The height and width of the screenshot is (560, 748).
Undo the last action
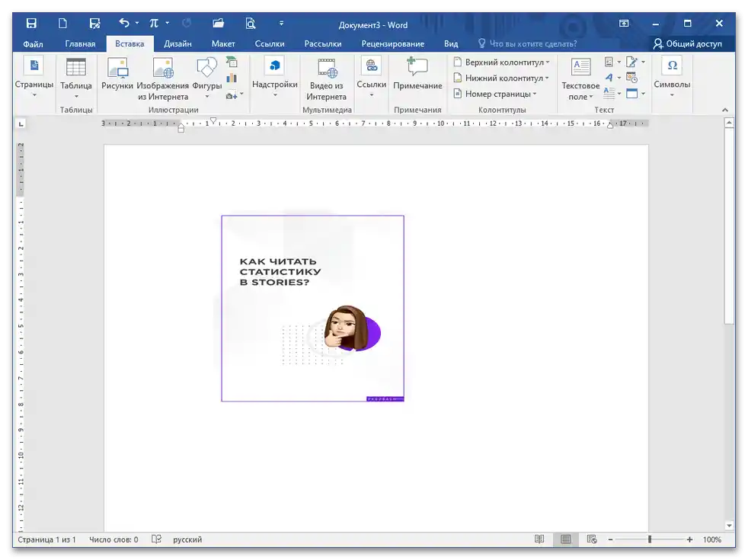tap(124, 23)
